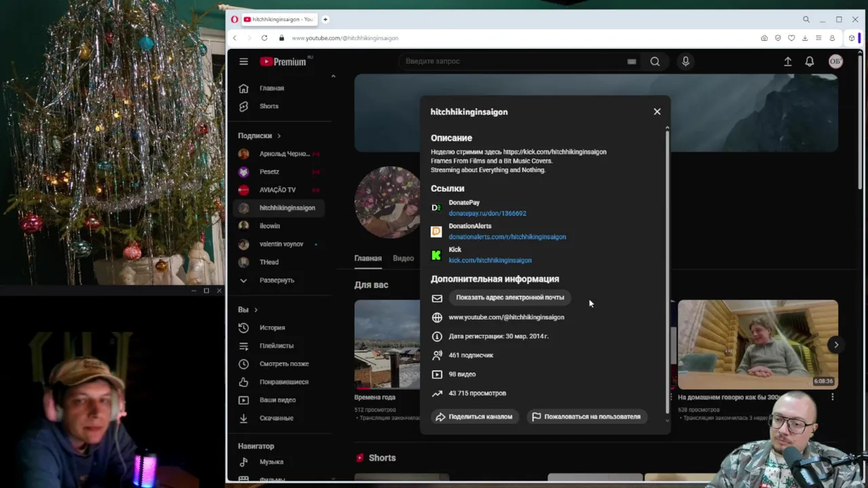Image resolution: width=868 pixels, height=488 pixels.
Task: Open the YouTube hamburger guide menu
Action: click(243, 61)
